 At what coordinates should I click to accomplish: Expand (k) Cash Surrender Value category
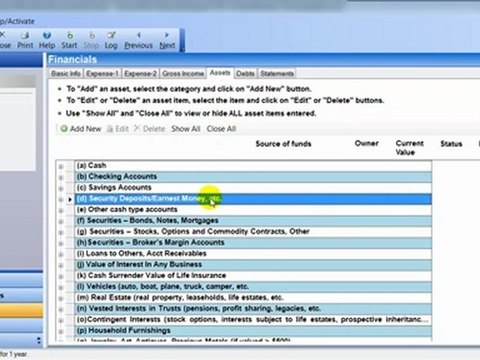point(61,276)
